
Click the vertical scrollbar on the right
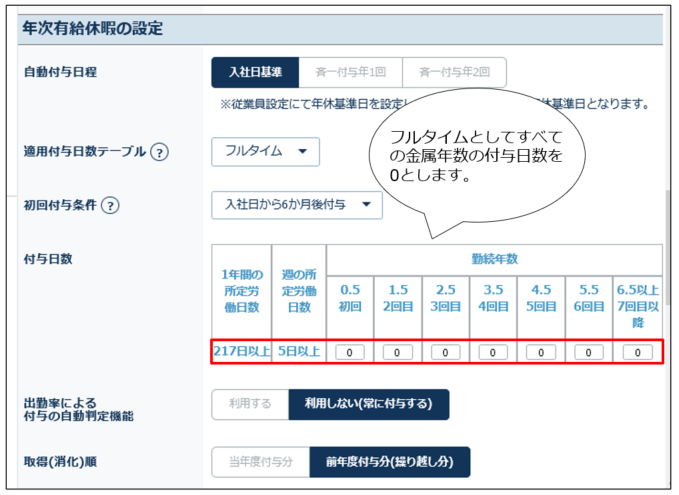(x=668, y=247)
